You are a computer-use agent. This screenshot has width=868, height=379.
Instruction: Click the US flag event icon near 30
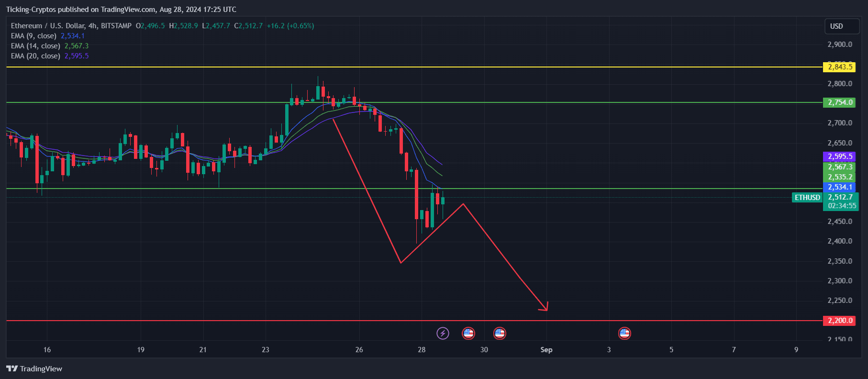pos(500,333)
